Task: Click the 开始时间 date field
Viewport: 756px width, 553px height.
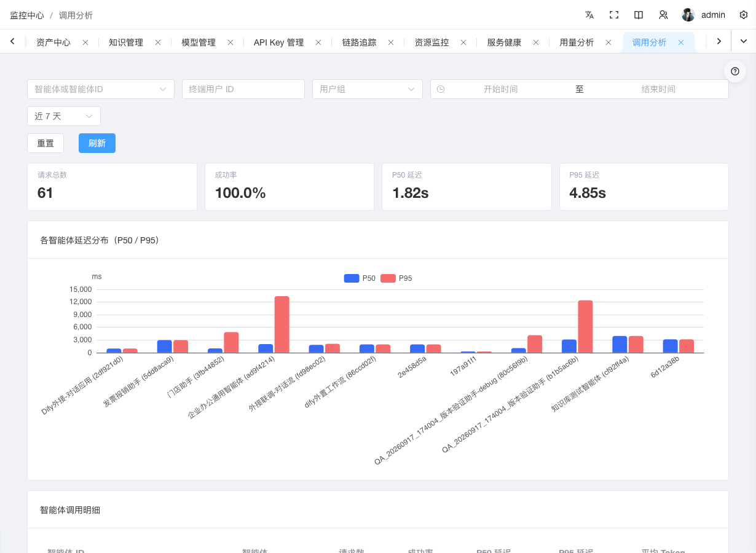Action: tap(501, 89)
